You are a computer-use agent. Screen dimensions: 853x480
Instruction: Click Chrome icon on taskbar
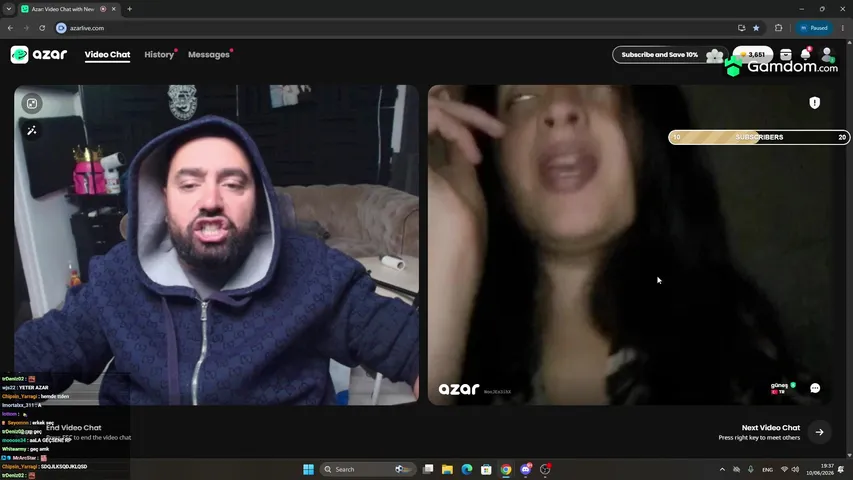(506, 469)
